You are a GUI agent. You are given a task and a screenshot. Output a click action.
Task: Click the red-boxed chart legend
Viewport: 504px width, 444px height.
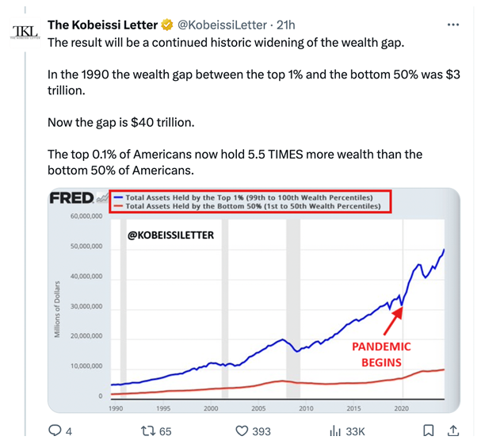(x=250, y=201)
